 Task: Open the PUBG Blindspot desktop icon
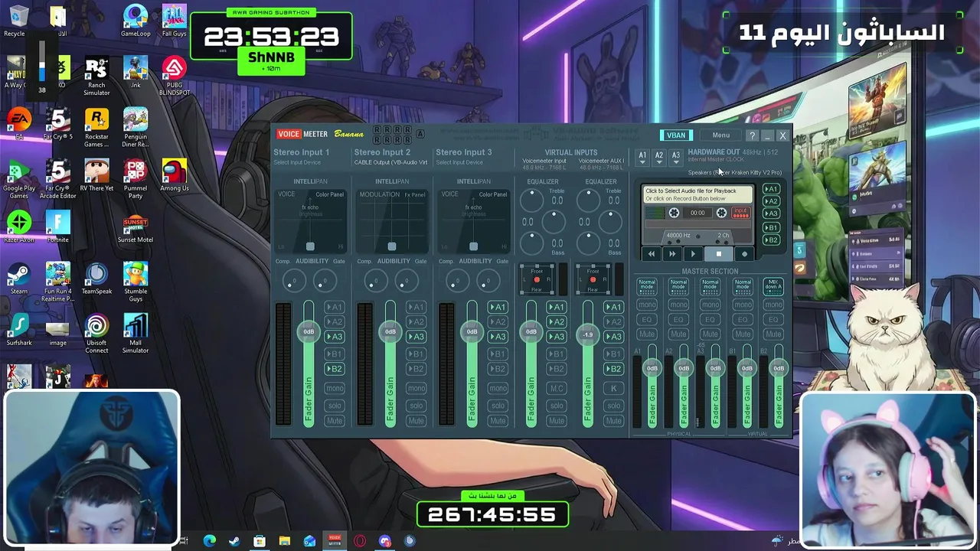(174, 77)
